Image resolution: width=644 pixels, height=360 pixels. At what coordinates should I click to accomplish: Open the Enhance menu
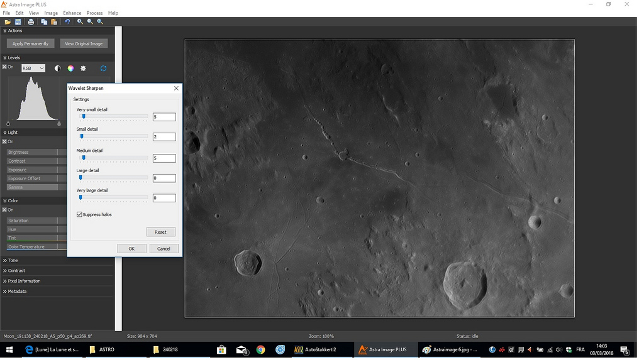(72, 13)
